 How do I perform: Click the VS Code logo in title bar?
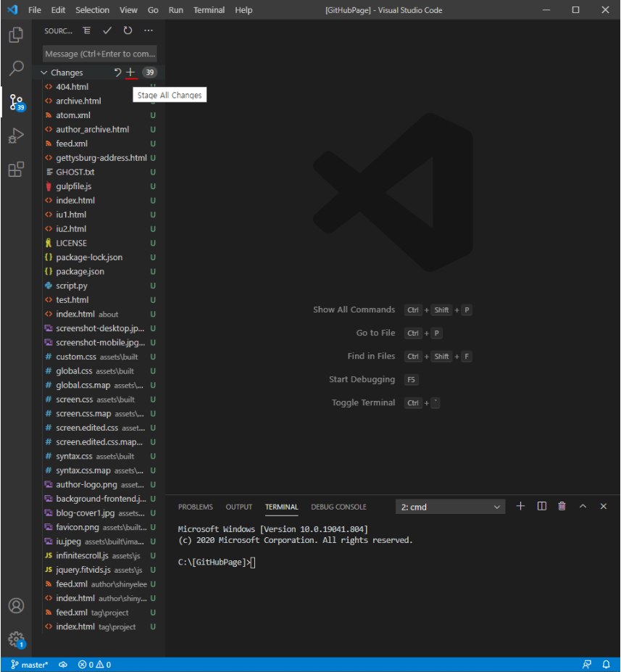(12, 9)
